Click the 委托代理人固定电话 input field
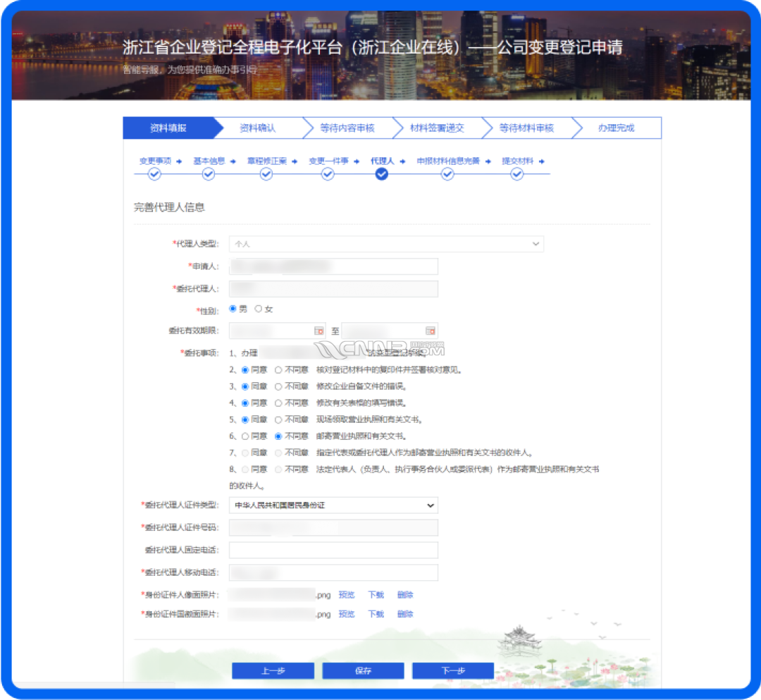This screenshot has width=761, height=700. pos(333,550)
